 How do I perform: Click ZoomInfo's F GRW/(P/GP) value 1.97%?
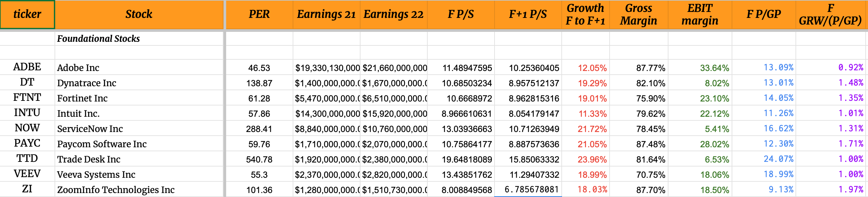coord(850,190)
